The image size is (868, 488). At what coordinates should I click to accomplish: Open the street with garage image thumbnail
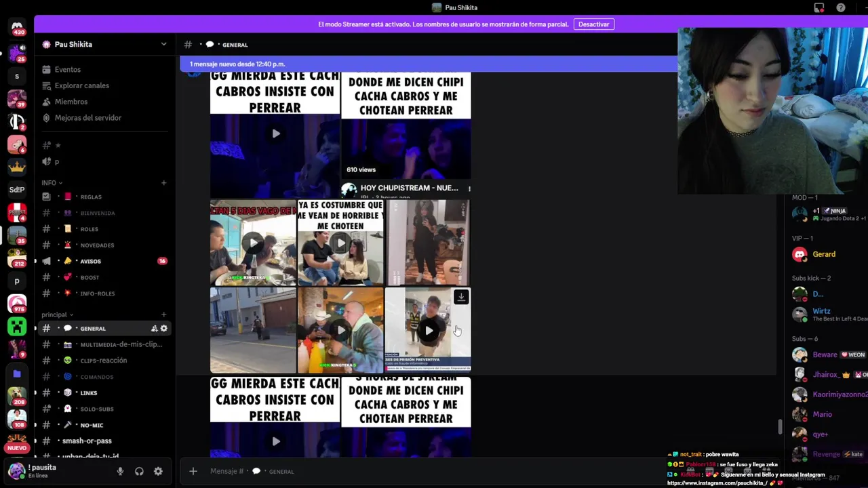253,330
